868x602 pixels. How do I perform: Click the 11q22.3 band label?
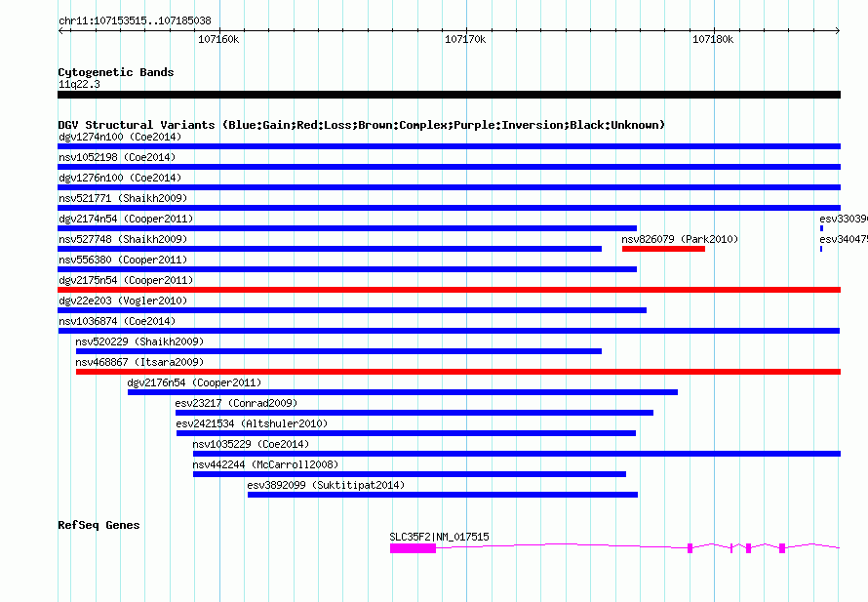click(79, 84)
